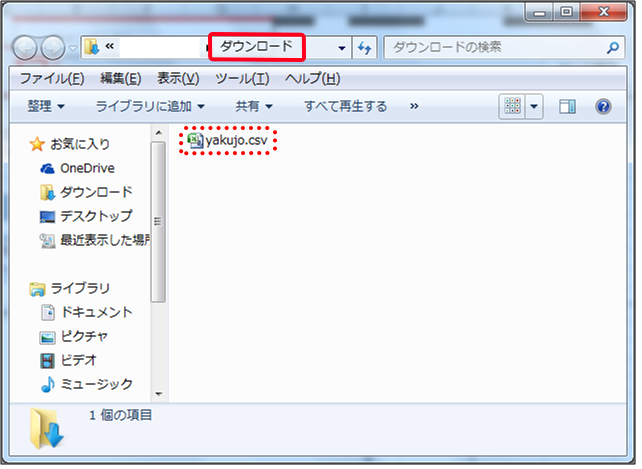642x469 pixels.
Task: Open the ダウンロード folder in sidebar
Action: click(96, 192)
